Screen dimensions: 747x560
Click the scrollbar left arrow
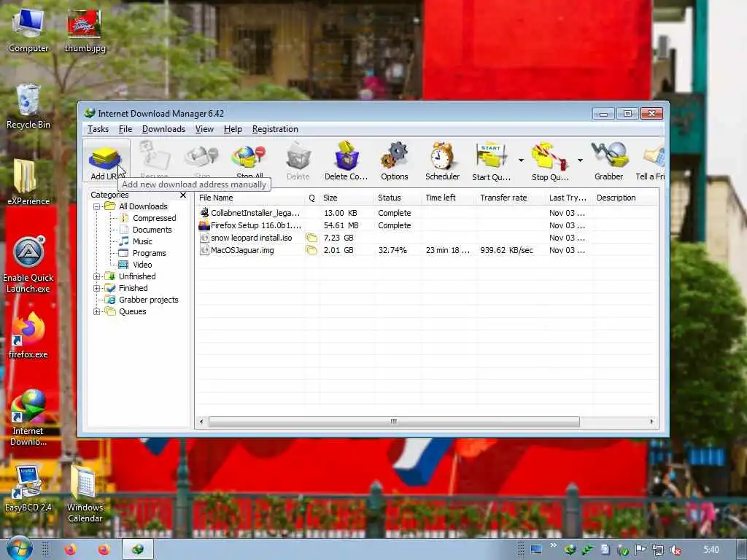tap(201, 421)
